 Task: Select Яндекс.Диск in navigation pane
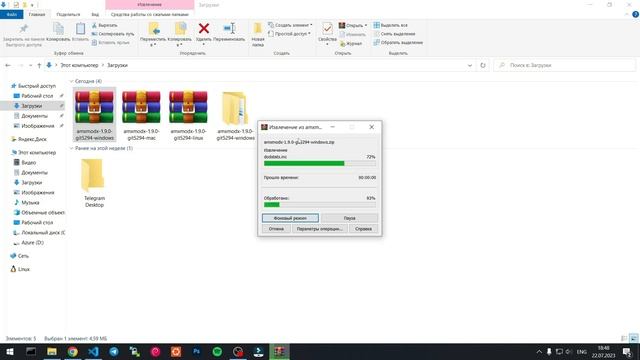click(x=32, y=139)
